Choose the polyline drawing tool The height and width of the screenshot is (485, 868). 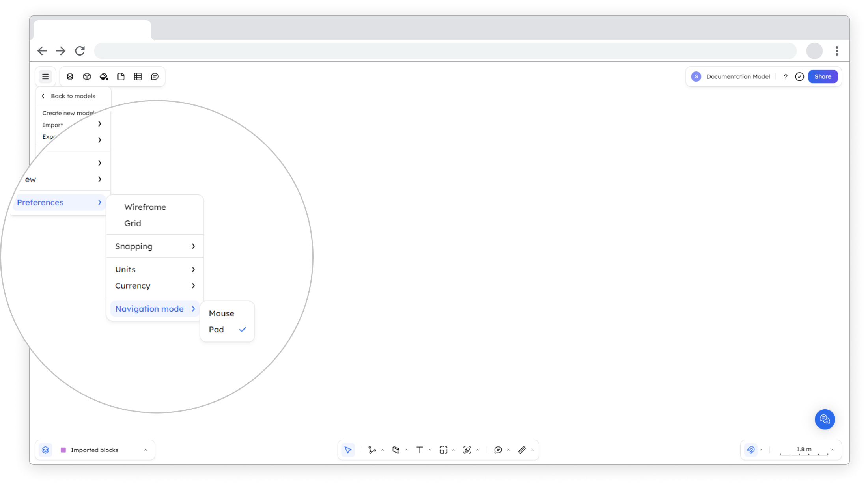point(372,450)
